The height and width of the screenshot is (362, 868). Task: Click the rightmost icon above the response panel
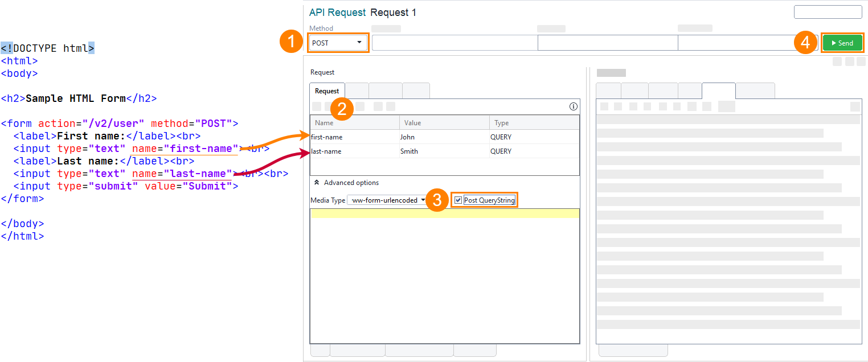point(861,61)
